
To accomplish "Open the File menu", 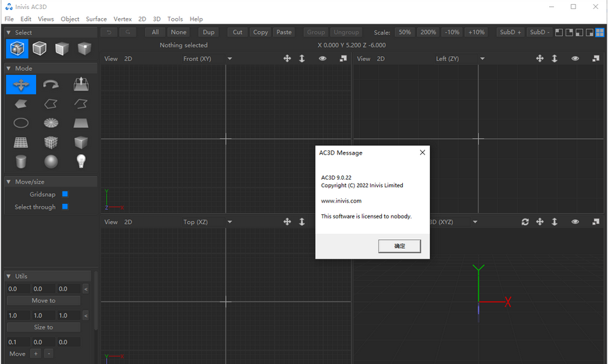I will click(x=9, y=19).
